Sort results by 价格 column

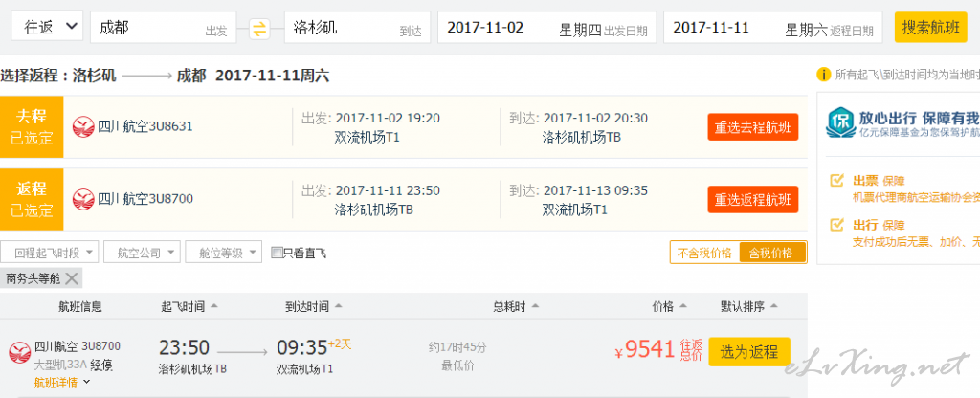tap(669, 307)
